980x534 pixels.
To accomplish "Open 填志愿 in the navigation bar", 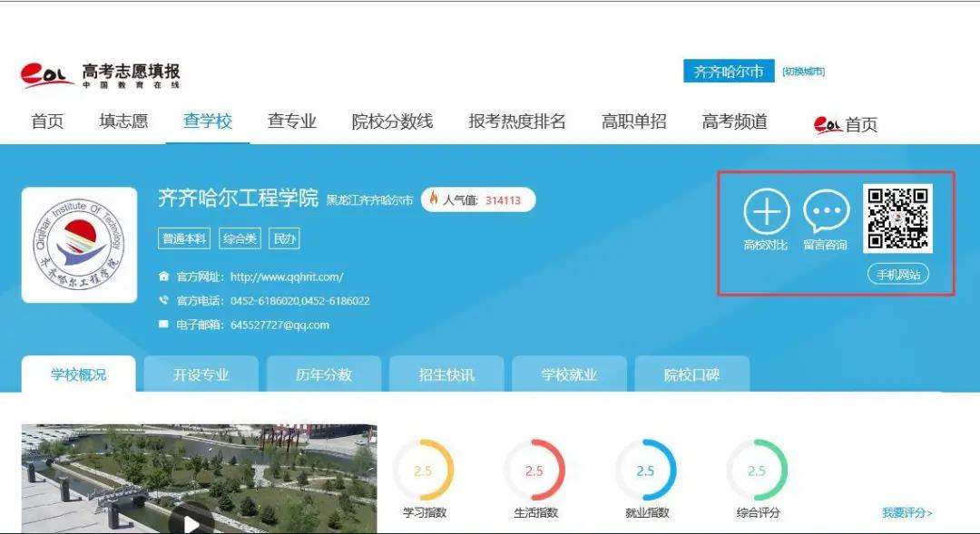I will click(x=123, y=121).
